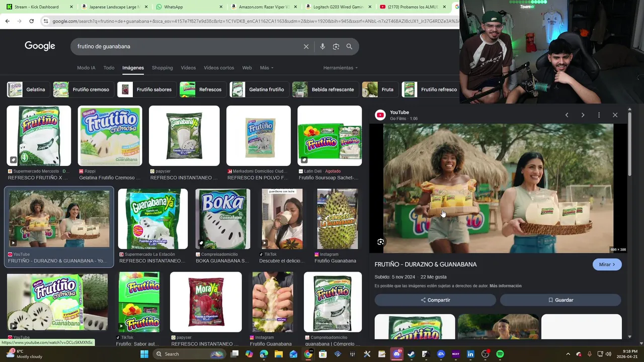Filter by Gelatina chip

pyautogui.click(x=29, y=89)
